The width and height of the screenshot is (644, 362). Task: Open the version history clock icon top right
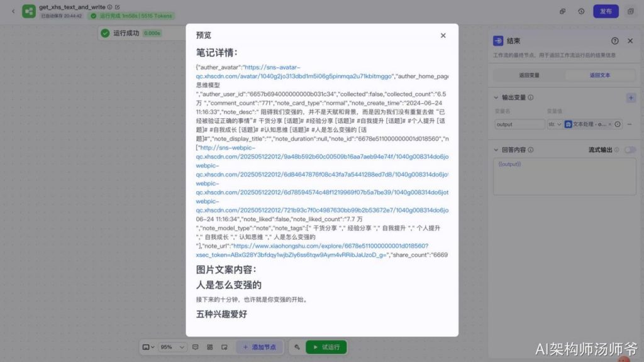[x=580, y=11]
